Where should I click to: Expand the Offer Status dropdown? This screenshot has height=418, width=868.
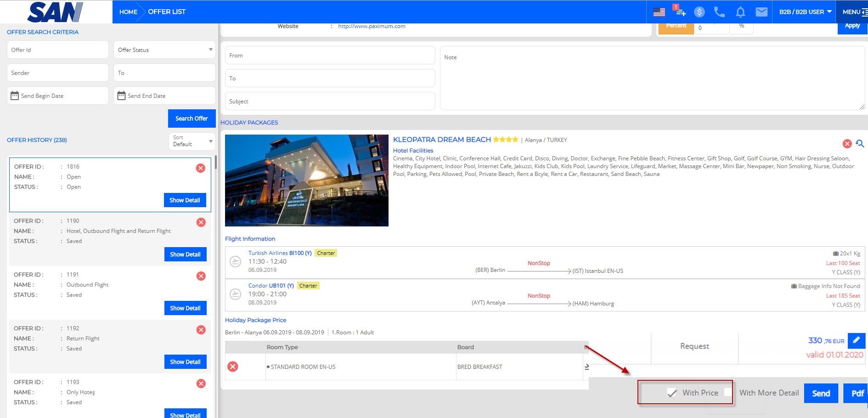(164, 50)
